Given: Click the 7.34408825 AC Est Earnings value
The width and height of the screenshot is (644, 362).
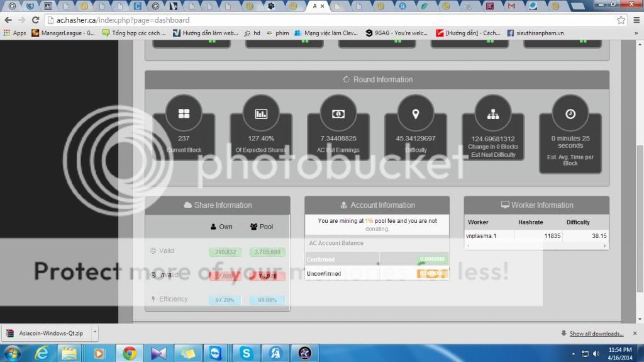Looking at the screenshot, I should 338,139.
